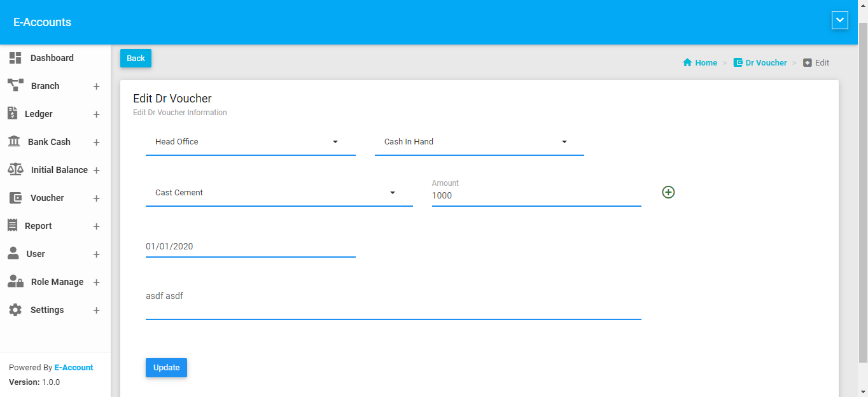The width and height of the screenshot is (868, 397).
Task: Expand the User menu plus sign
Action: point(96,254)
